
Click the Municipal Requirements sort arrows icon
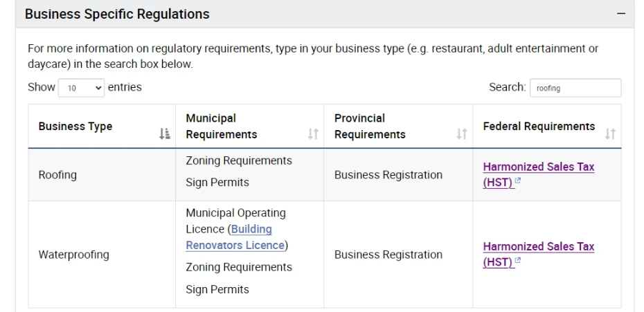[x=314, y=134]
